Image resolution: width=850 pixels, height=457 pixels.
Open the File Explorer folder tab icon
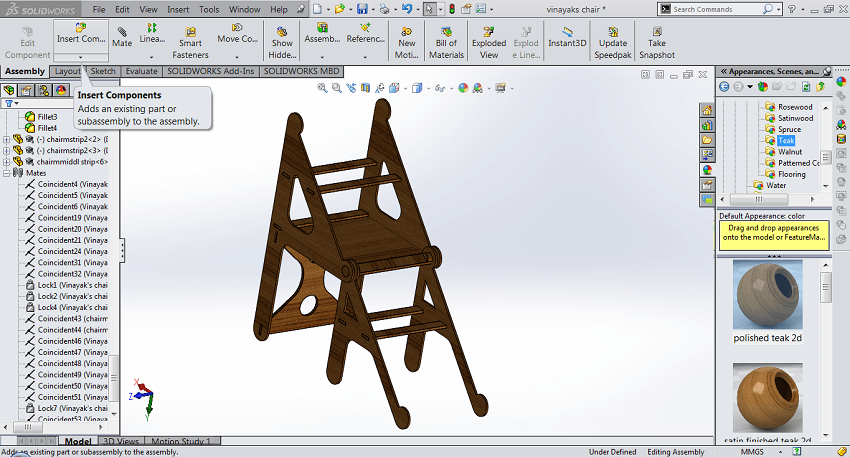point(707,140)
